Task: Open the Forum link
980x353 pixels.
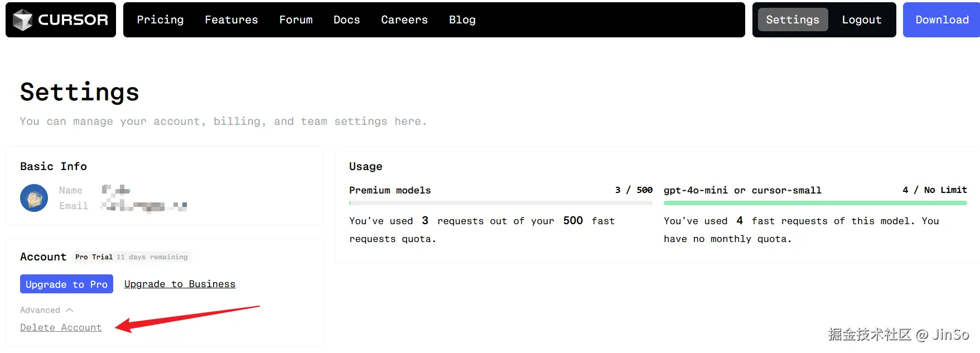Action: (296, 20)
